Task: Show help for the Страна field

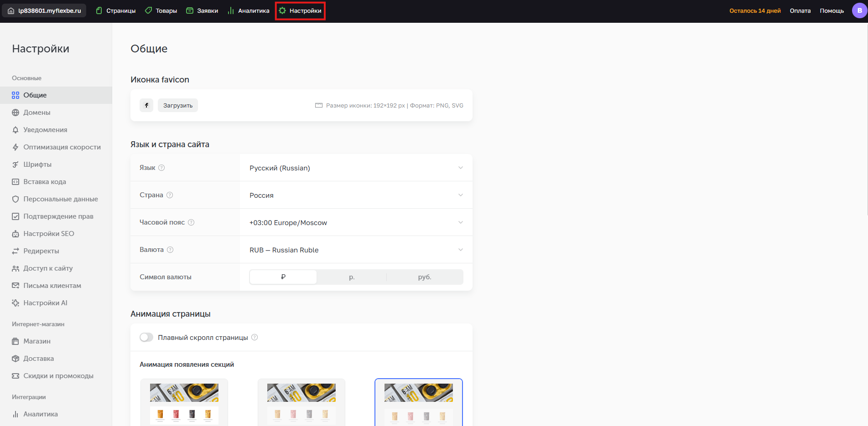Action: pos(170,195)
